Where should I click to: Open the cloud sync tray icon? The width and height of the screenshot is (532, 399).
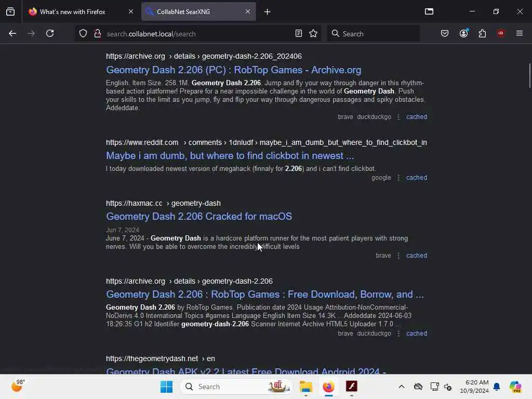coord(418,387)
